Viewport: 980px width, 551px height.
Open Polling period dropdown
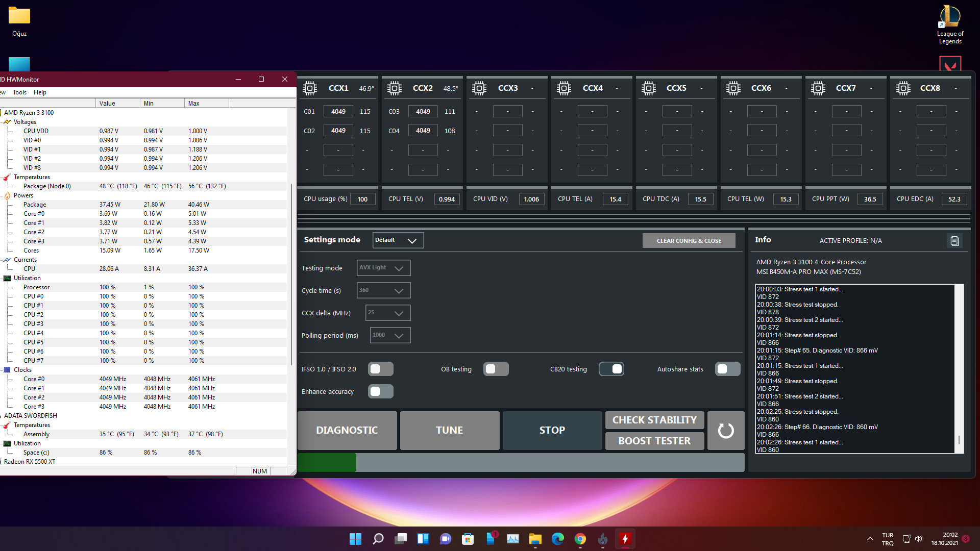point(390,335)
